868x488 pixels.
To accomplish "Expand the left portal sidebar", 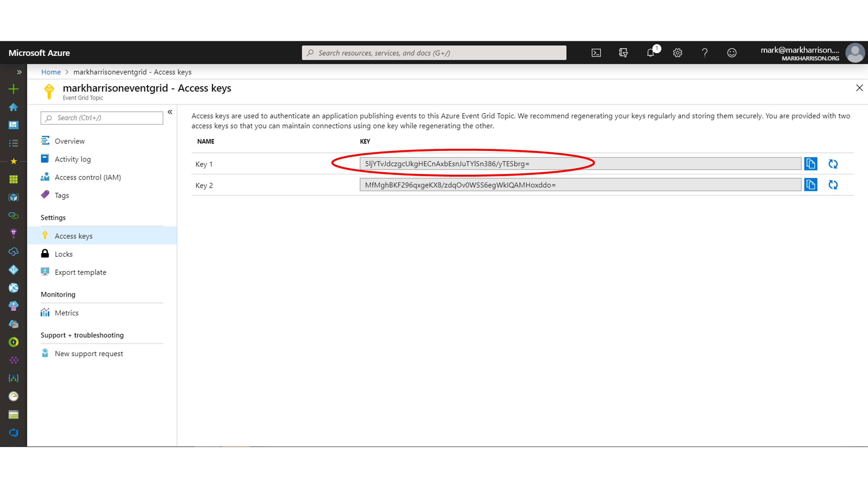I will pos(19,72).
